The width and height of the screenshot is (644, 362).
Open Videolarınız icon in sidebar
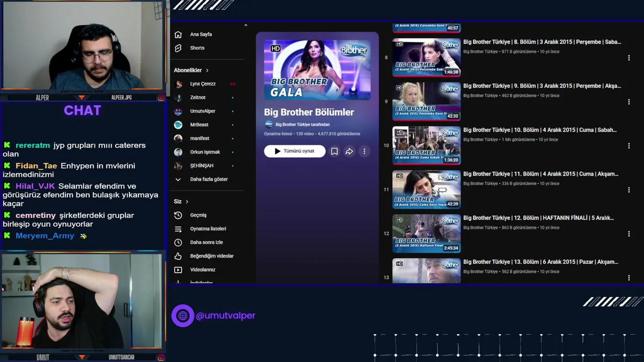click(178, 269)
